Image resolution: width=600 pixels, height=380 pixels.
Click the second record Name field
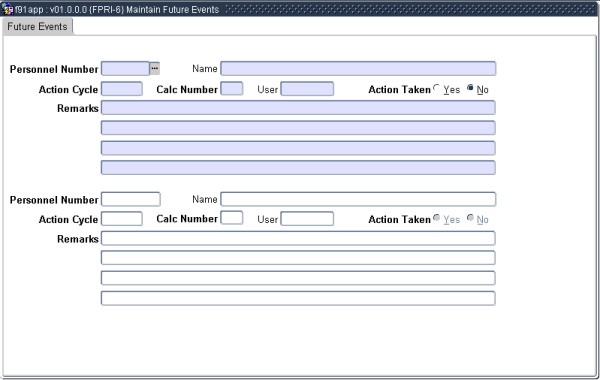click(x=358, y=199)
